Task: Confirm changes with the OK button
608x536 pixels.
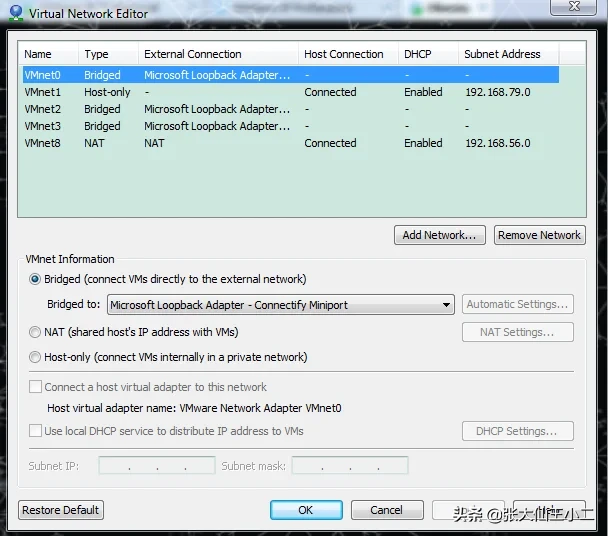Action: [306, 510]
